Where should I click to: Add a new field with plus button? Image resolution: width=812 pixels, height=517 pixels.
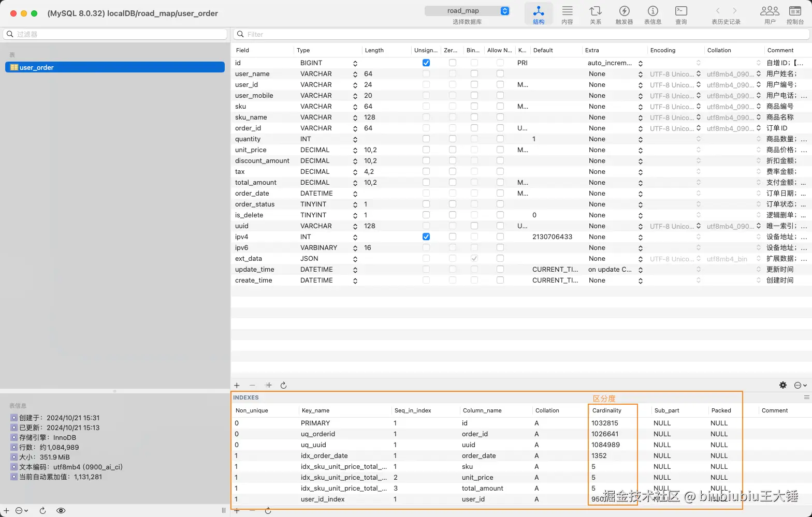pos(237,385)
